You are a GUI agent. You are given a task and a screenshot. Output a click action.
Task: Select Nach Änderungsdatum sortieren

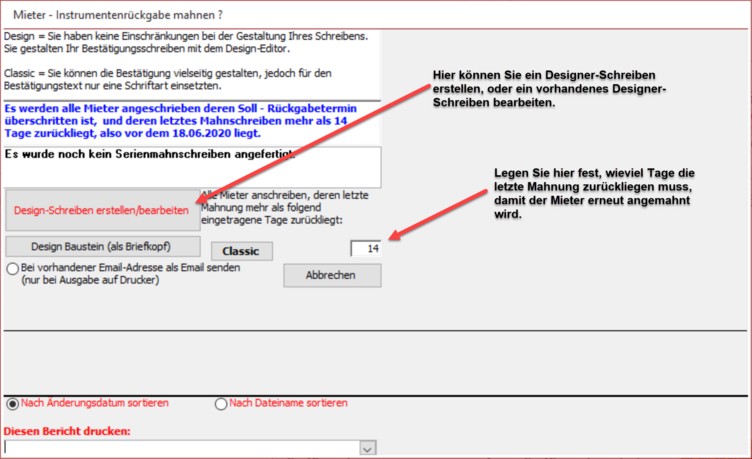pyautogui.click(x=12, y=403)
